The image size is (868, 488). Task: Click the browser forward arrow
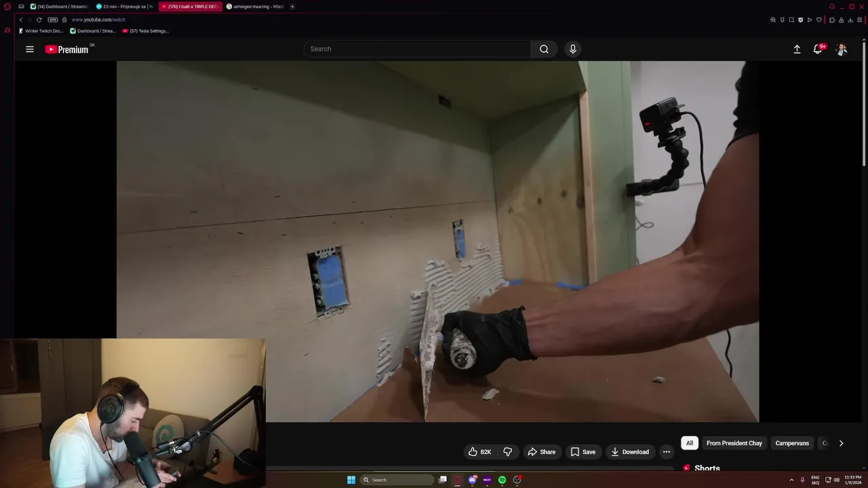pos(29,20)
